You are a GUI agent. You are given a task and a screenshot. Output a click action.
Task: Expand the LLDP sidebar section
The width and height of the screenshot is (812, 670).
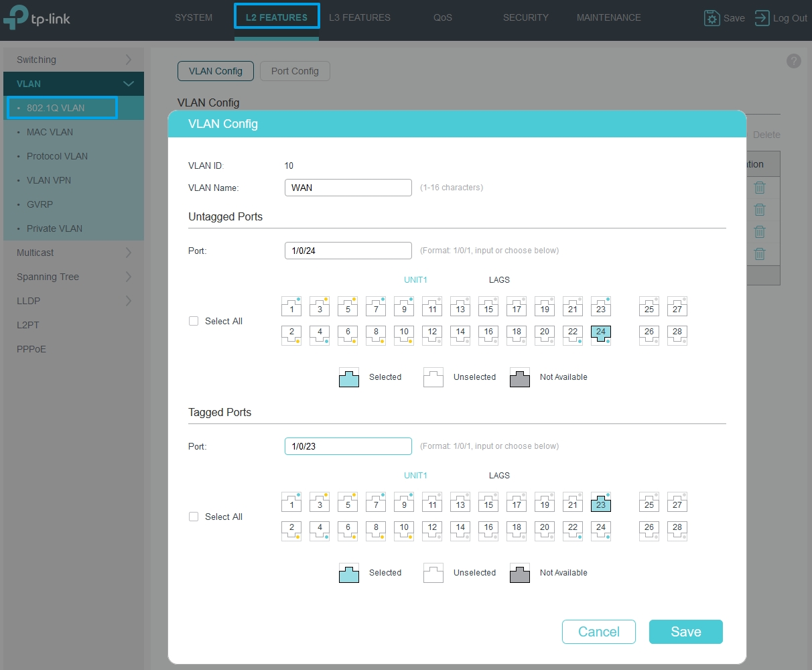(x=74, y=301)
